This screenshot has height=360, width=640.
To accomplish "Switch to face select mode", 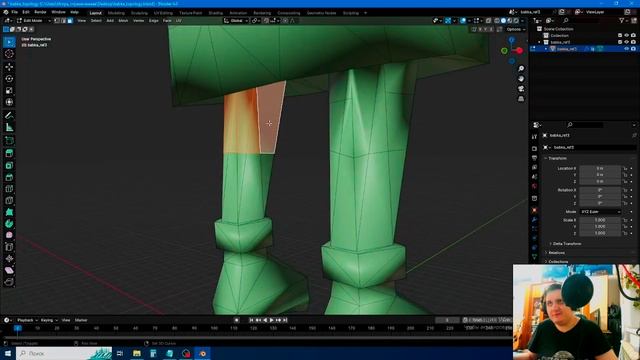I will [x=70, y=20].
